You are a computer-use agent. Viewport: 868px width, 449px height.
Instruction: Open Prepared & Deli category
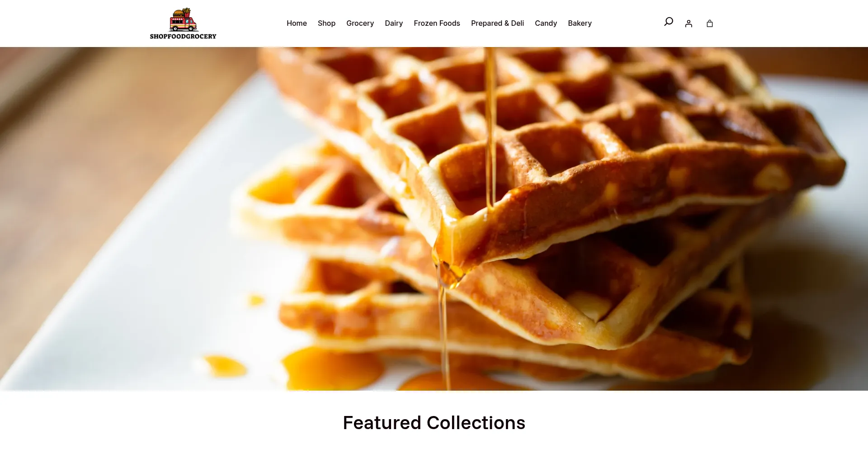(497, 23)
